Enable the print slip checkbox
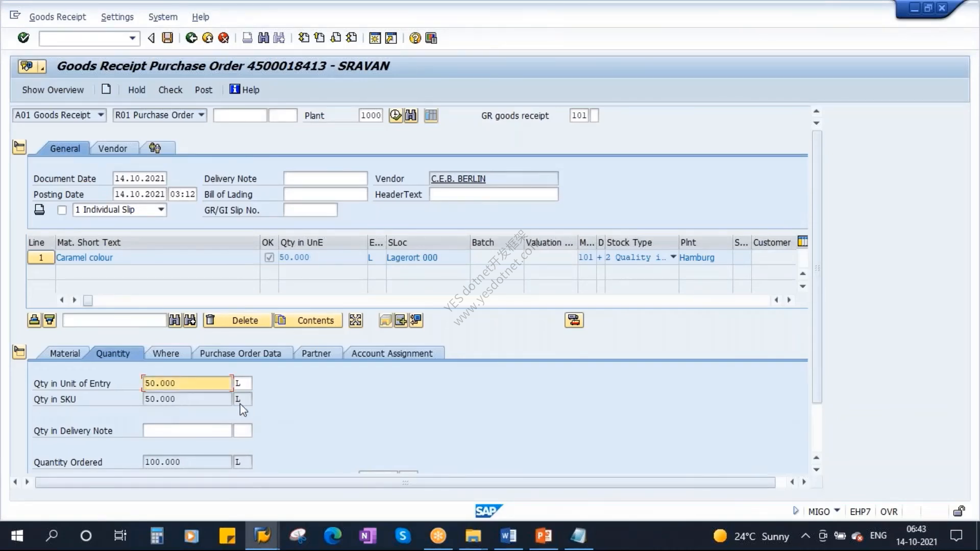 click(62, 210)
